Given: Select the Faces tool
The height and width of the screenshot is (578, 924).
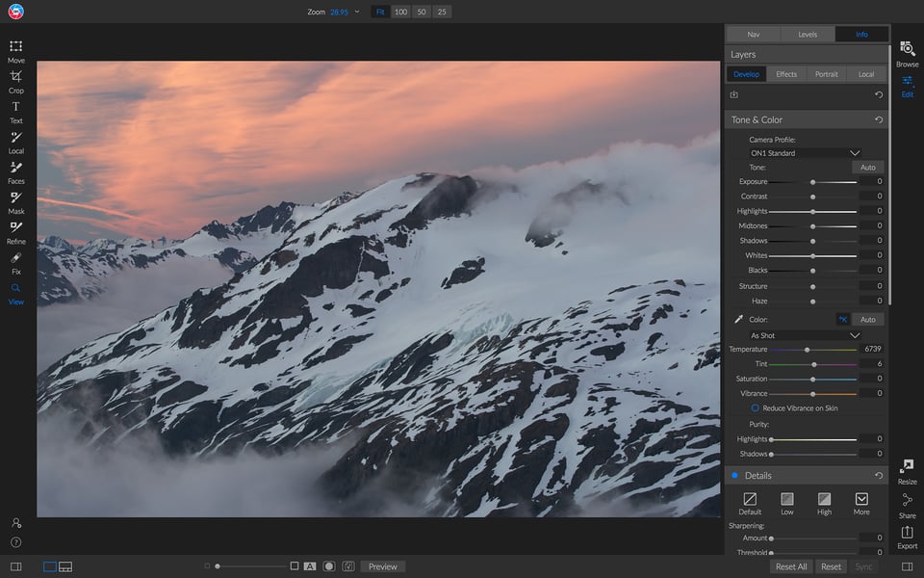Looking at the screenshot, I should tap(16, 172).
